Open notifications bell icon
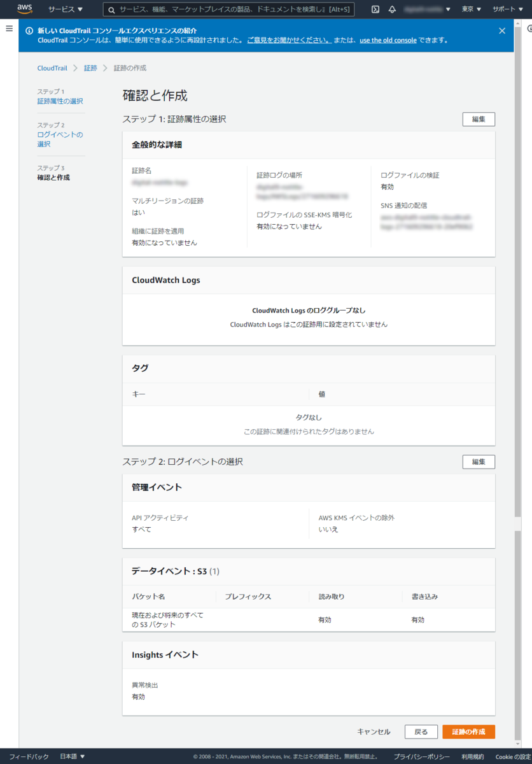Viewport: 532px width, 764px height. point(392,10)
